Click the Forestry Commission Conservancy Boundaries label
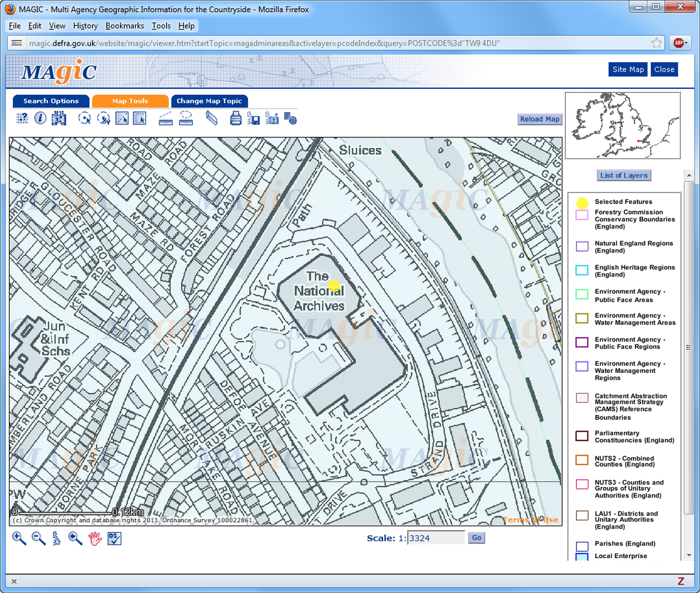Screen dimensions: 700x593 click(634, 219)
